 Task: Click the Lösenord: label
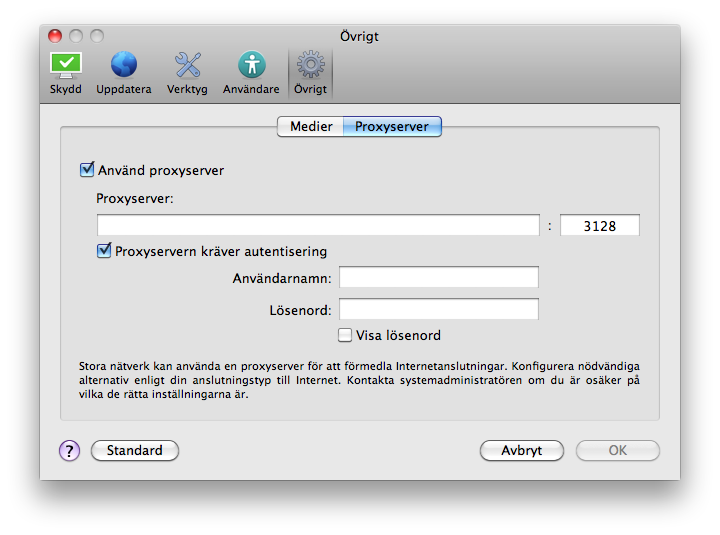tap(300, 310)
